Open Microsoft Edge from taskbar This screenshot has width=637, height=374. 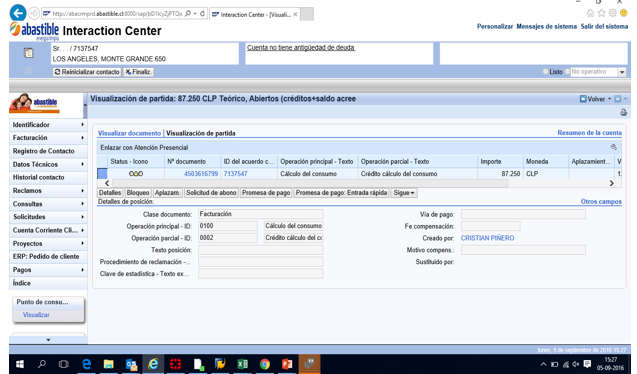click(86, 364)
